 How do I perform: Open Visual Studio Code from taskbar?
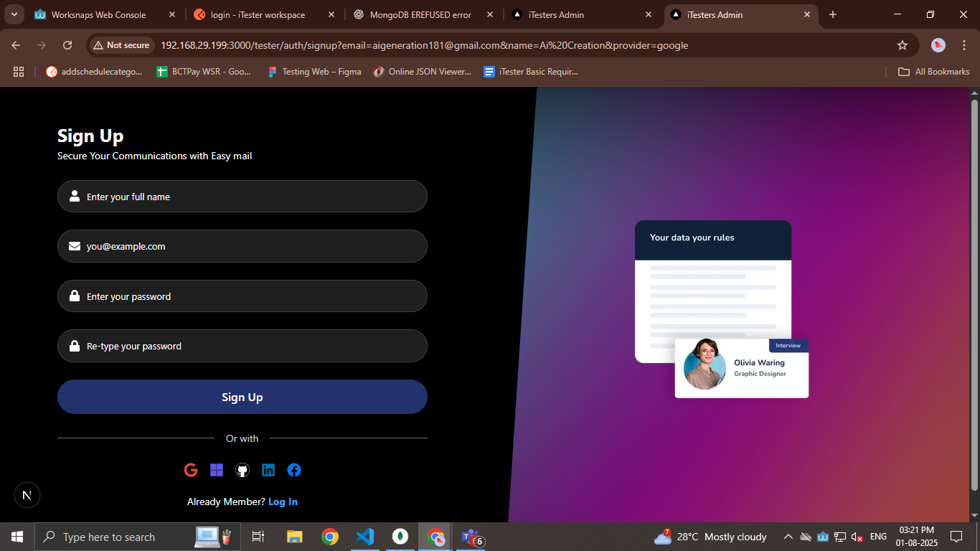tap(365, 537)
